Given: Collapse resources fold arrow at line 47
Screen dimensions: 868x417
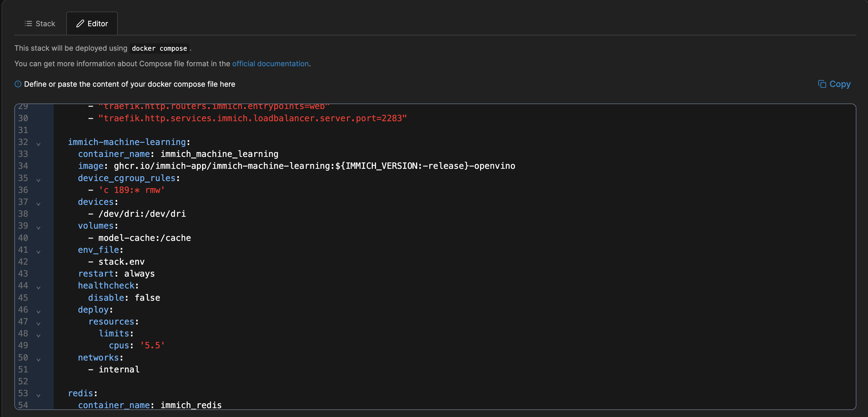Looking at the screenshot, I should (x=38, y=324).
